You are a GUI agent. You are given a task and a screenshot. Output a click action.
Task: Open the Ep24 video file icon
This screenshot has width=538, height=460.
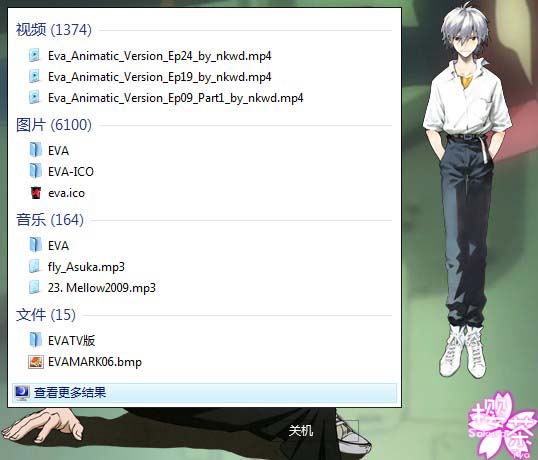[35, 55]
